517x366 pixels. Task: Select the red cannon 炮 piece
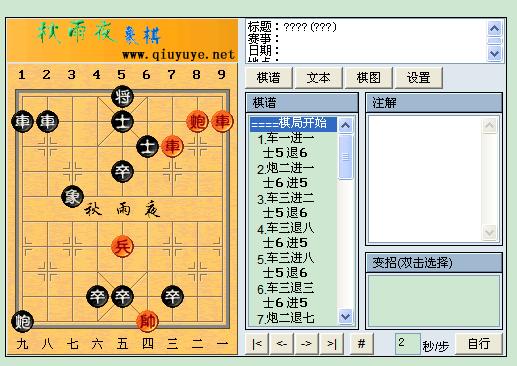click(197, 121)
